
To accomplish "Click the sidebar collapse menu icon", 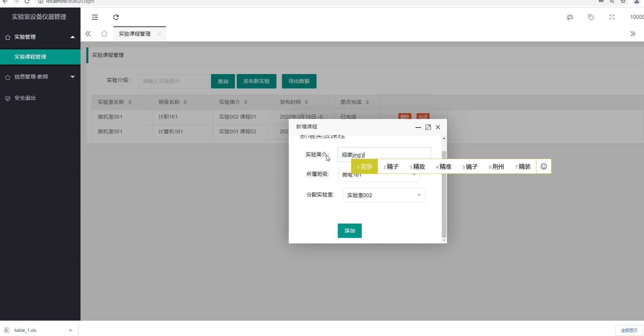I will (x=95, y=17).
